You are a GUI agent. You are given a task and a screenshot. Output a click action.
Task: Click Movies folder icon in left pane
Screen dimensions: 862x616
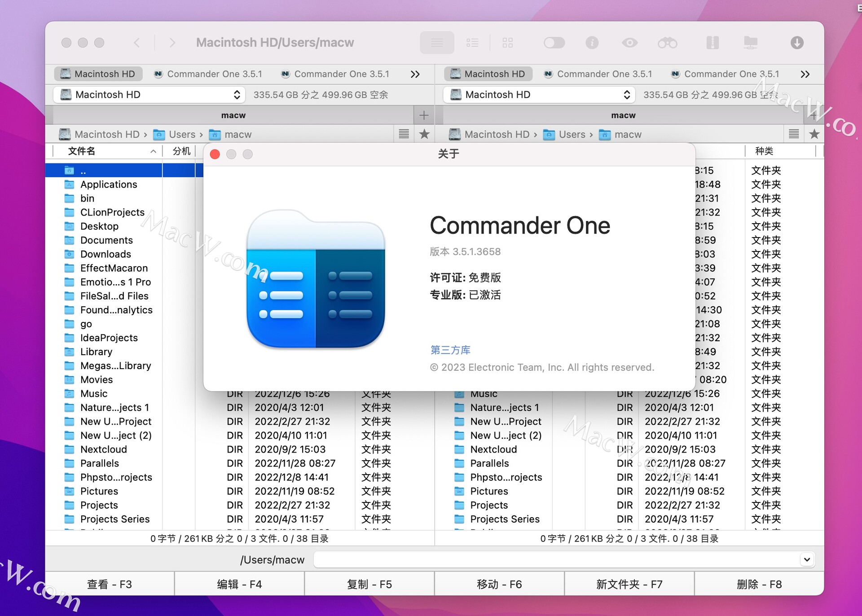tap(70, 379)
